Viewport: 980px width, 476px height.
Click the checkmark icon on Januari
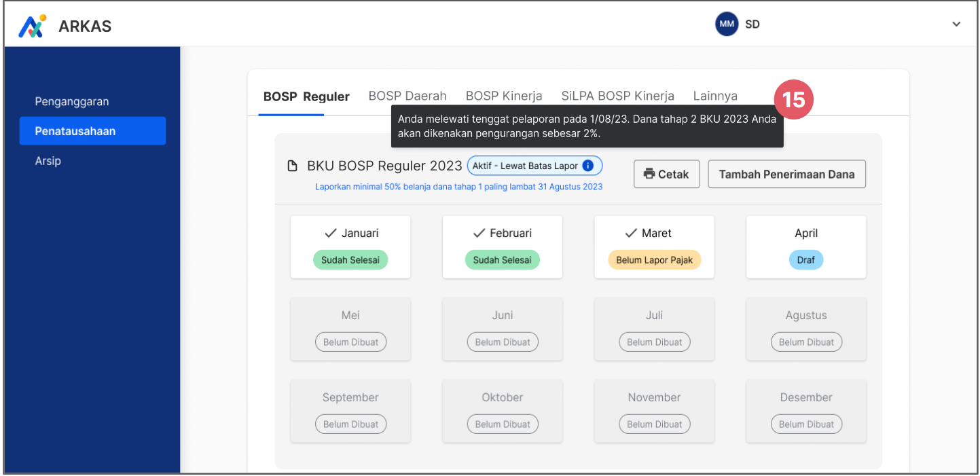[331, 233]
